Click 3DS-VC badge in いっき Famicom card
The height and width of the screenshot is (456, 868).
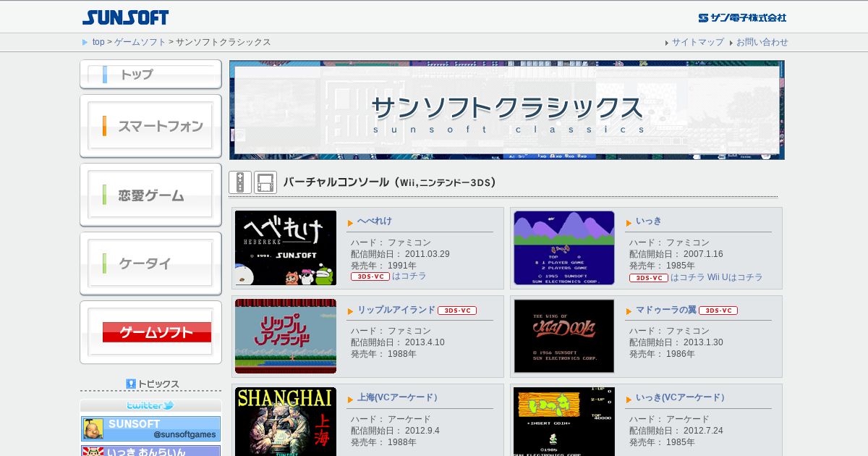(x=649, y=278)
